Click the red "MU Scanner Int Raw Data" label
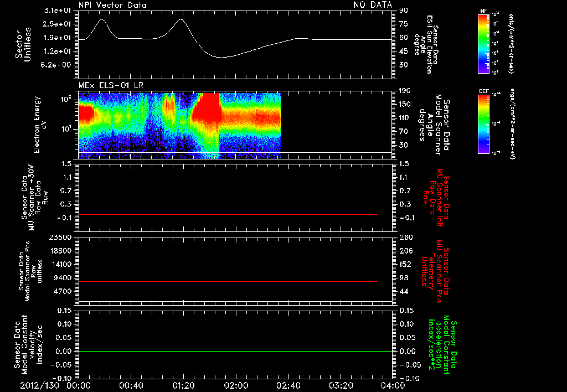567x392 pixels. pos(436,198)
